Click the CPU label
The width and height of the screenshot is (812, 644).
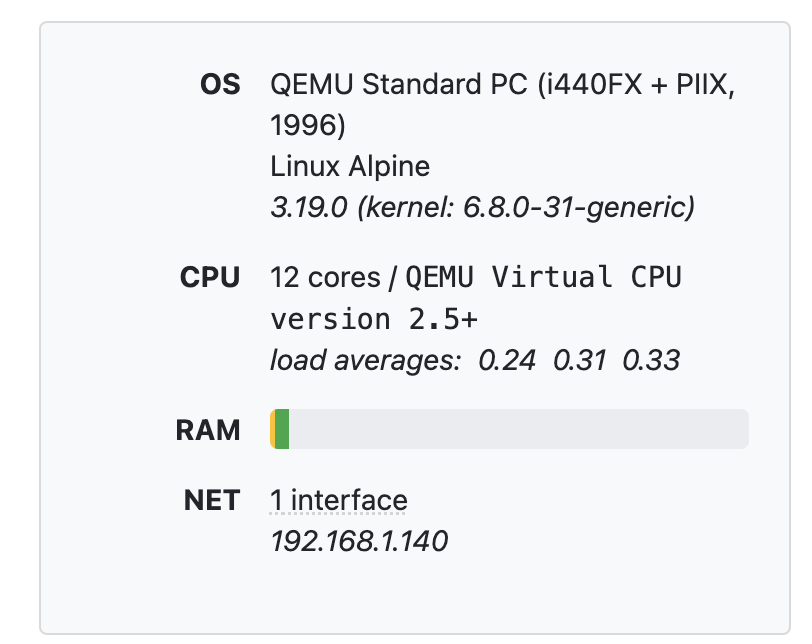(x=211, y=278)
